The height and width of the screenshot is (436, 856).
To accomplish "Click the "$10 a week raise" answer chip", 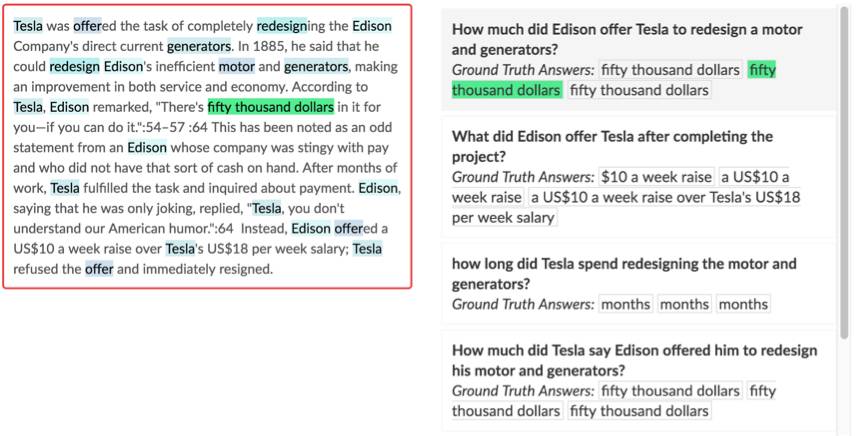I will [x=656, y=177].
